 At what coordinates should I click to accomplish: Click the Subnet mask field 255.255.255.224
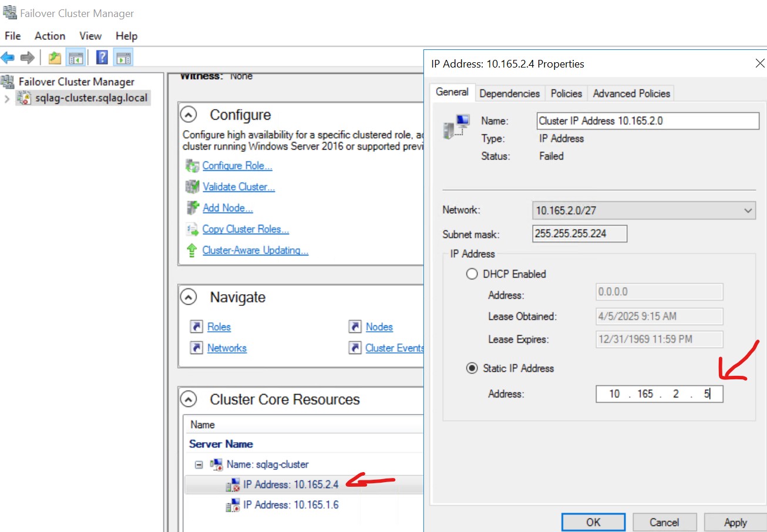click(x=580, y=234)
